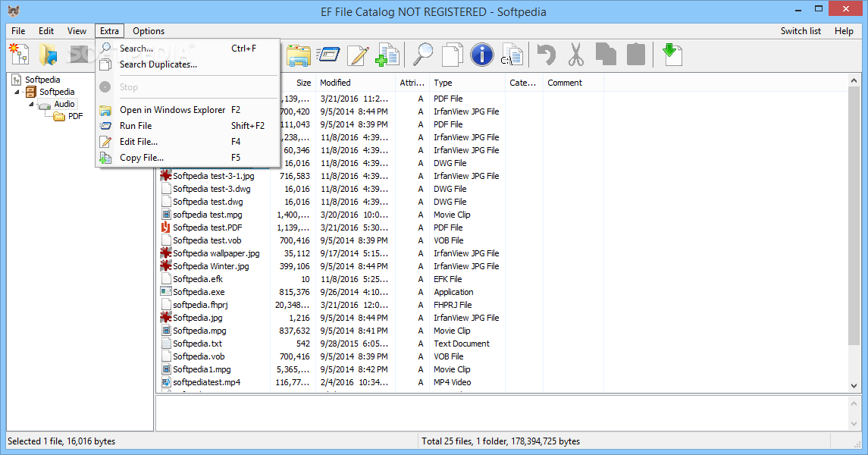
Task: Click the icon beside softpediatest.mp4
Action: coord(165,382)
